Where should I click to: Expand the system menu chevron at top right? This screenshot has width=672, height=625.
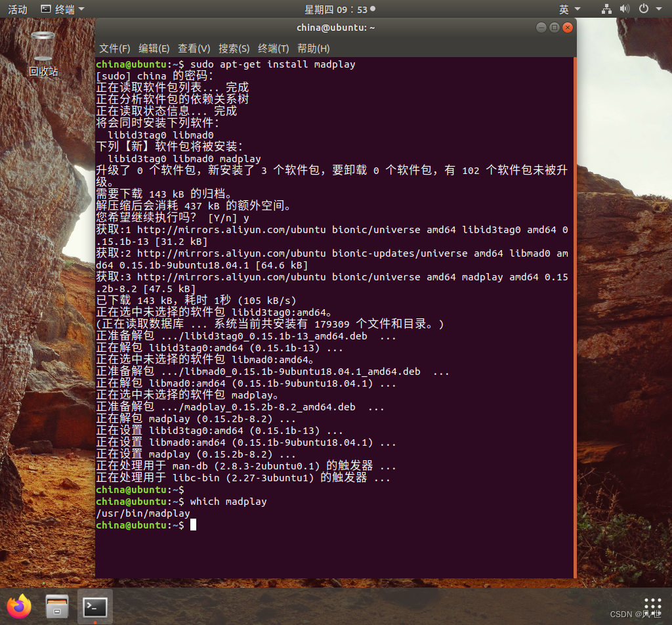tap(659, 9)
